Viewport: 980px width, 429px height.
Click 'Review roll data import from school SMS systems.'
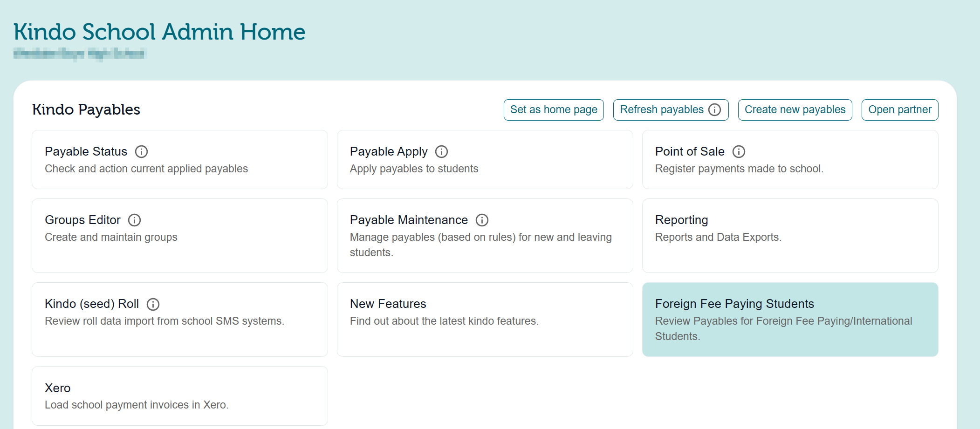pyautogui.click(x=164, y=321)
